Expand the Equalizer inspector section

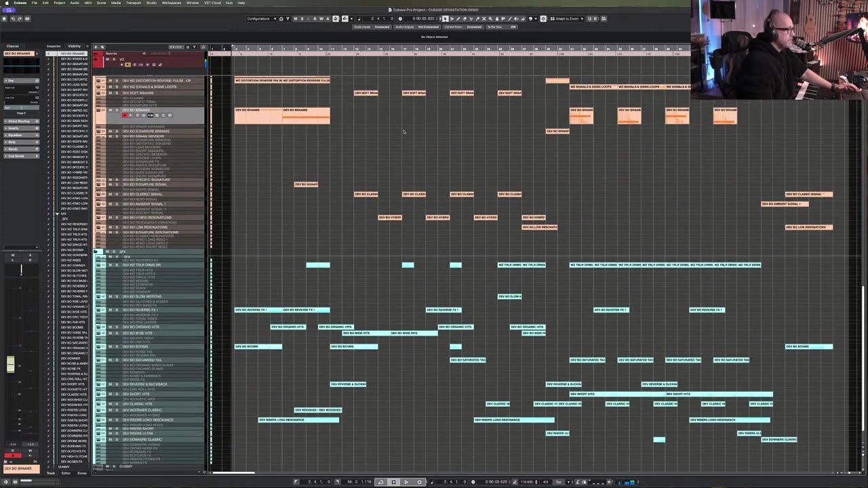[x=21, y=135]
